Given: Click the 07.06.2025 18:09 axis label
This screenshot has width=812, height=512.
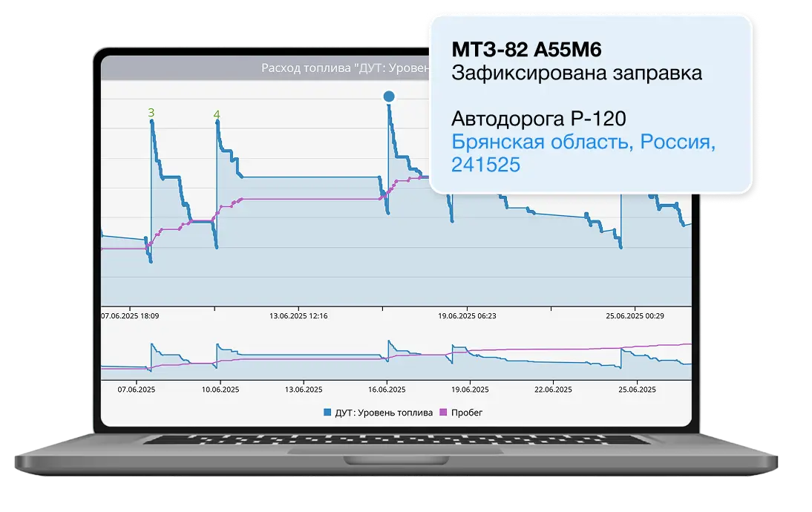Looking at the screenshot, I should click(130, 315).
